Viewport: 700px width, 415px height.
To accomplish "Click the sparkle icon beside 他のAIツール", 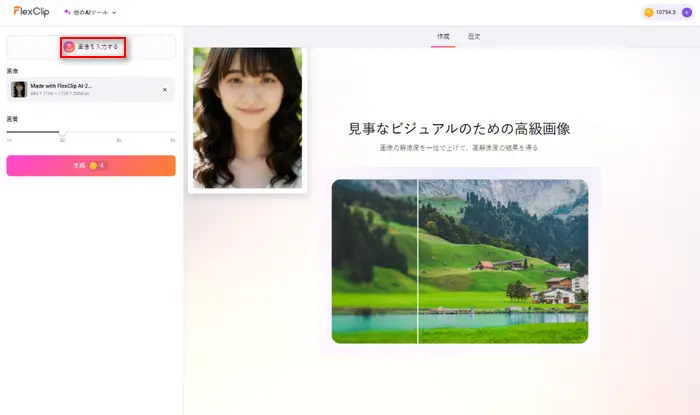I will pyautogui.click(x=67, y=12).
